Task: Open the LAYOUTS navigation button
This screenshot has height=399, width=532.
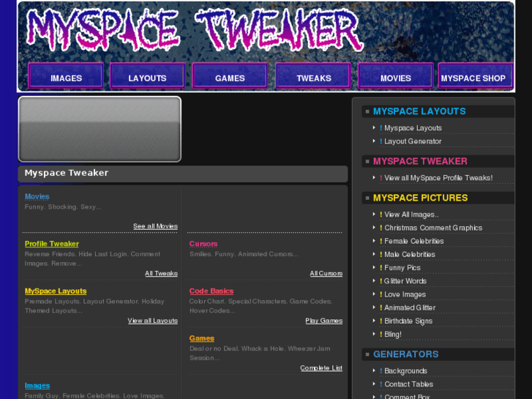Action: [147, 75]
